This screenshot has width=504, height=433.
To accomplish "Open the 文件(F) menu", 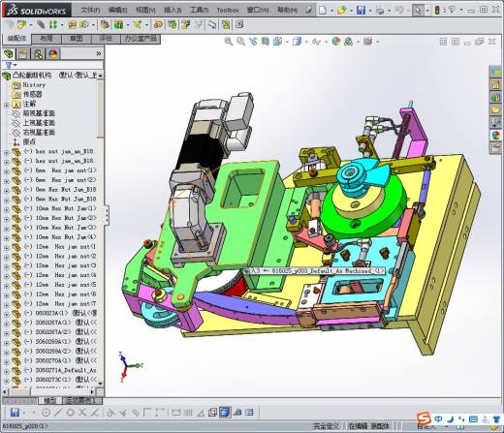I will (90, 11).
